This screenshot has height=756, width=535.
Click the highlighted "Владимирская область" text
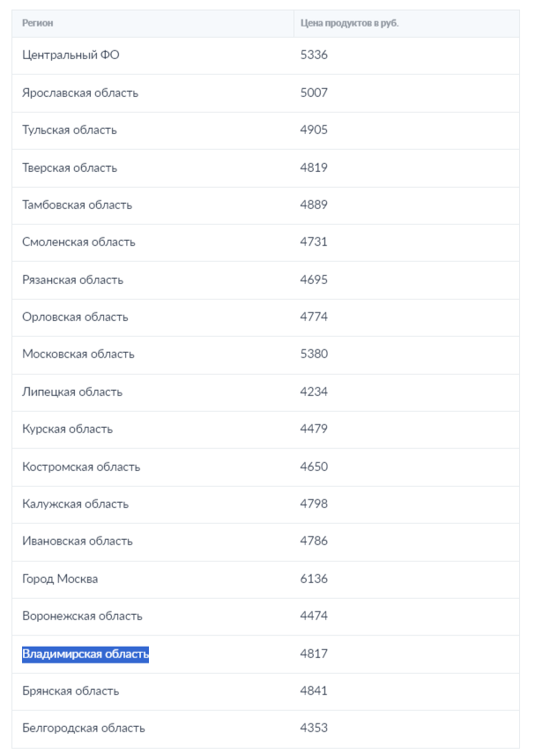(x=85, y=654)
